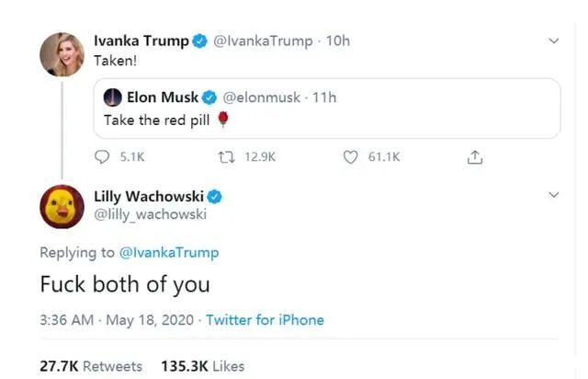Click the 3:36 AM May 18, 2020 timestamp
The width and height of the screenshot is (588, 379).
pos(117,320)
